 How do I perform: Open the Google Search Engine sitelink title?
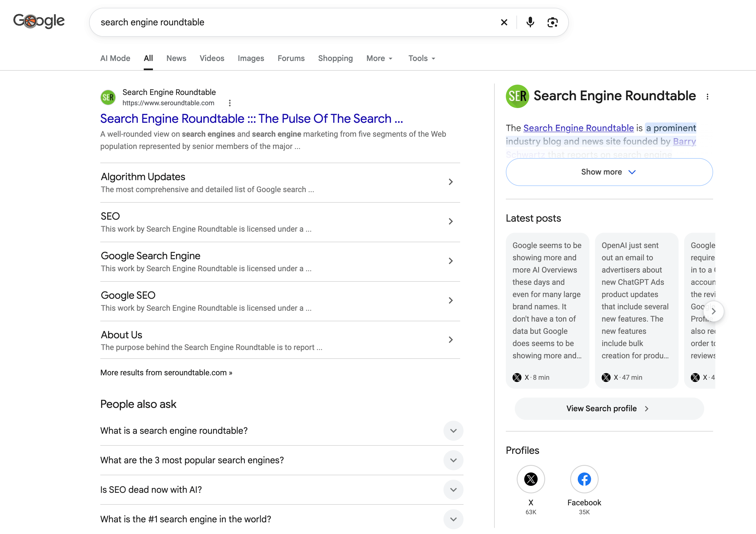coord(150,256)
